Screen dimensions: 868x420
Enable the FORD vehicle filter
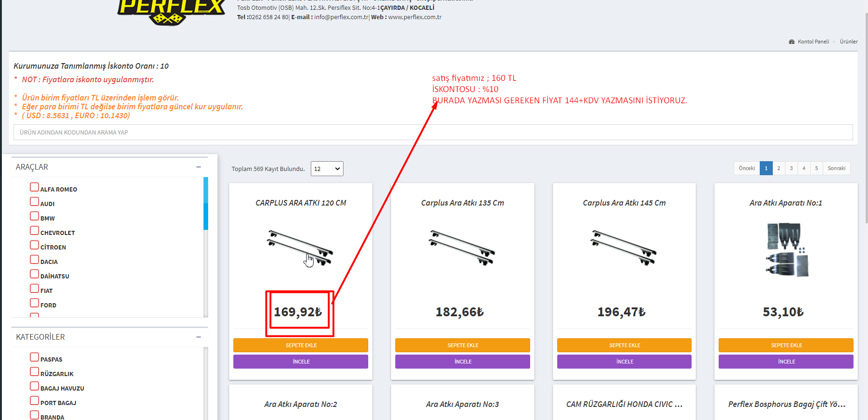click(x=35, y=303)
